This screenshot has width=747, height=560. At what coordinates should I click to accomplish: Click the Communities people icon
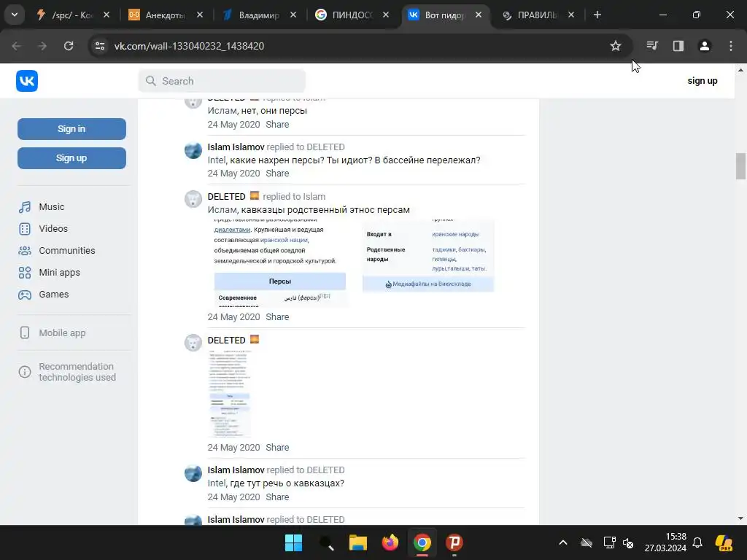point(25,251)
